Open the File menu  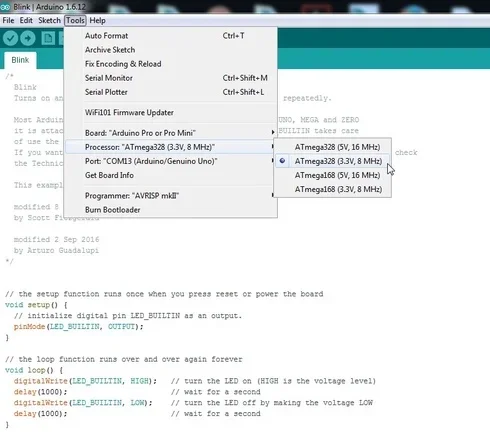pyautogui.click(x=8, y=20)
